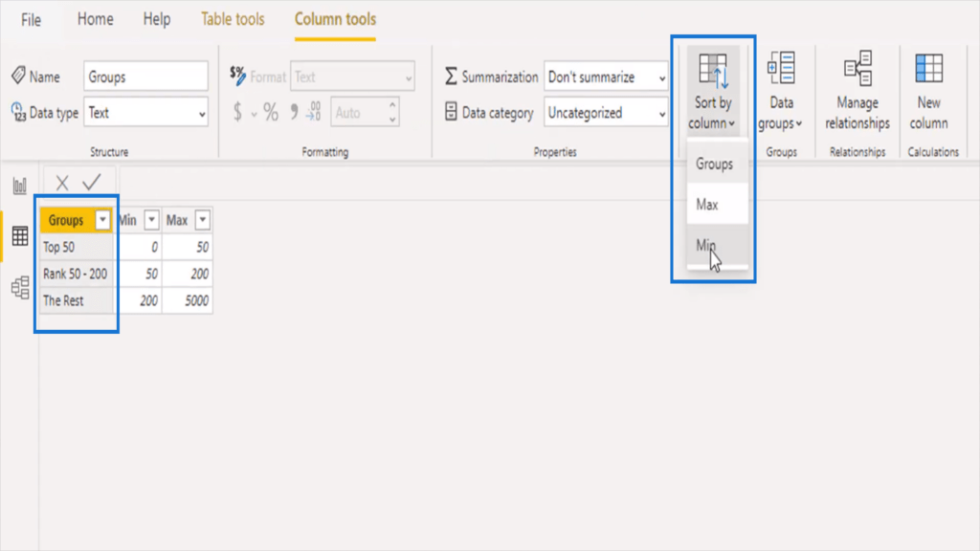980x551 pixels.
Task: Open the Groups column filter arrow
Action: point(102,220)
